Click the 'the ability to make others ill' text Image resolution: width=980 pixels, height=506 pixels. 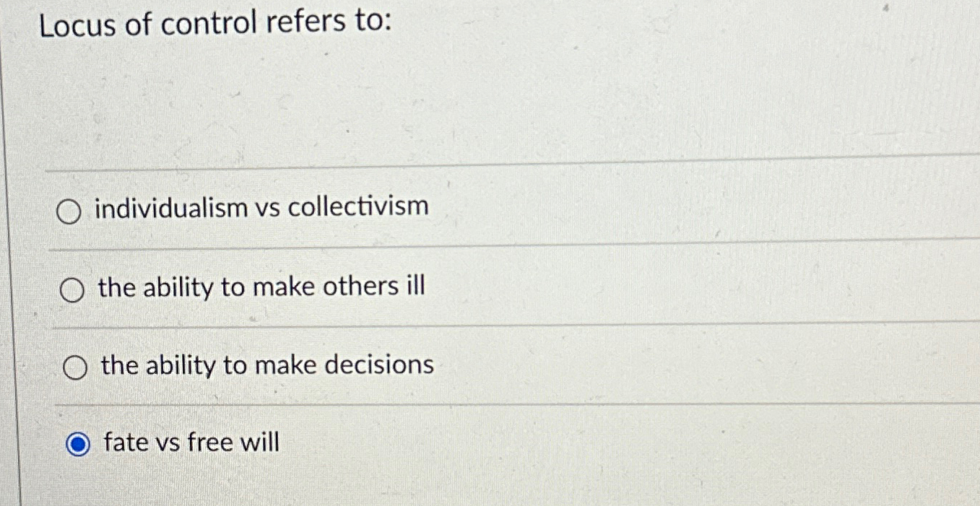(x=264, y=287)
